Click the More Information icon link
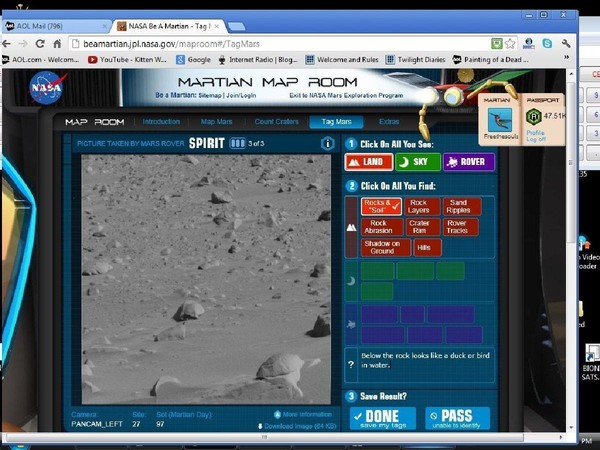 click(303, 414)
